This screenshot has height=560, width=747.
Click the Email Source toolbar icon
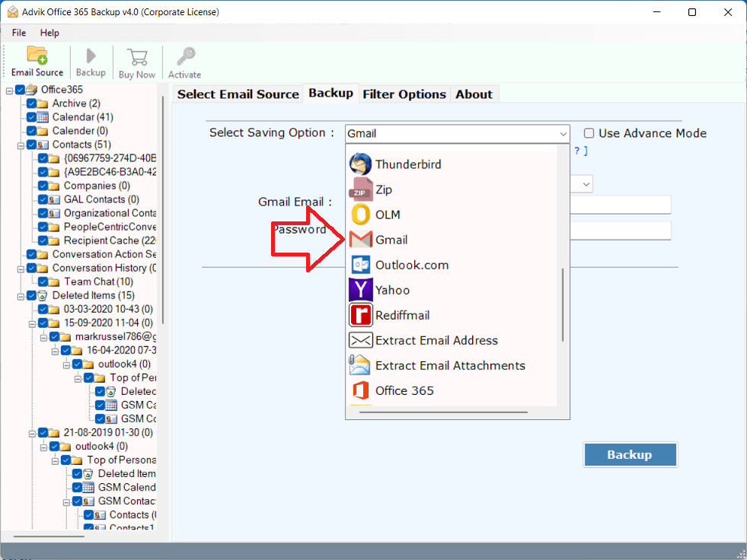[x=37, y=55]
